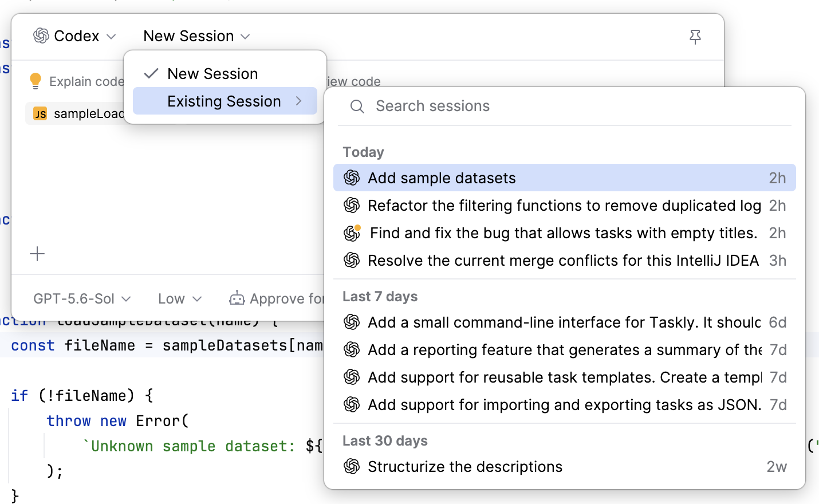Click the lightbulb icon beside Explain code
The image size is (819, 504).
tap(36, 81)
